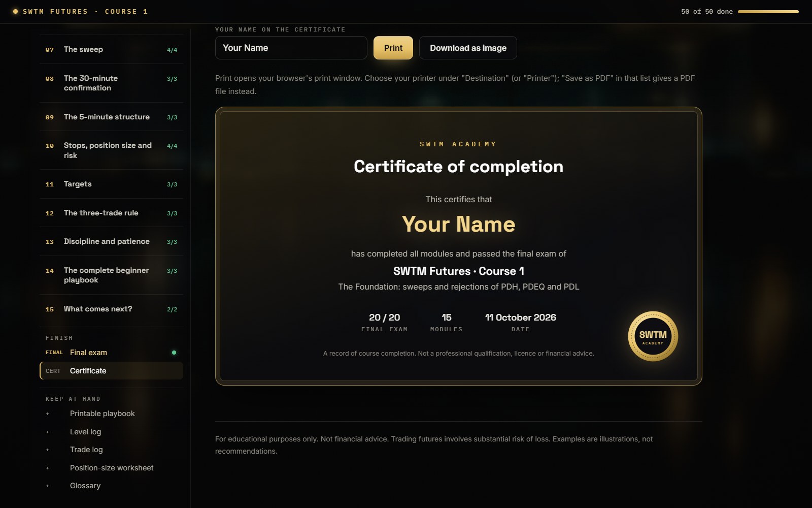Click the 50 of 50 done text
812x508 pixels.
tap(707, 11)
